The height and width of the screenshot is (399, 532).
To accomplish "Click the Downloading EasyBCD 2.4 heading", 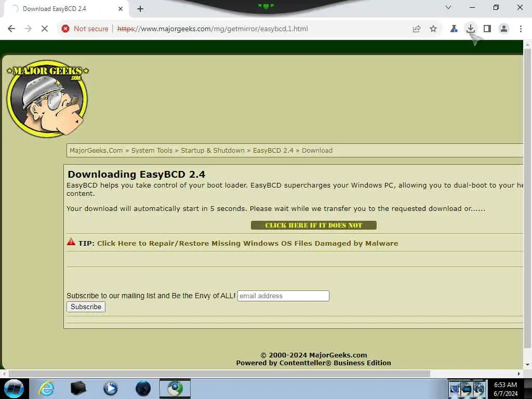I will [137, 175].
